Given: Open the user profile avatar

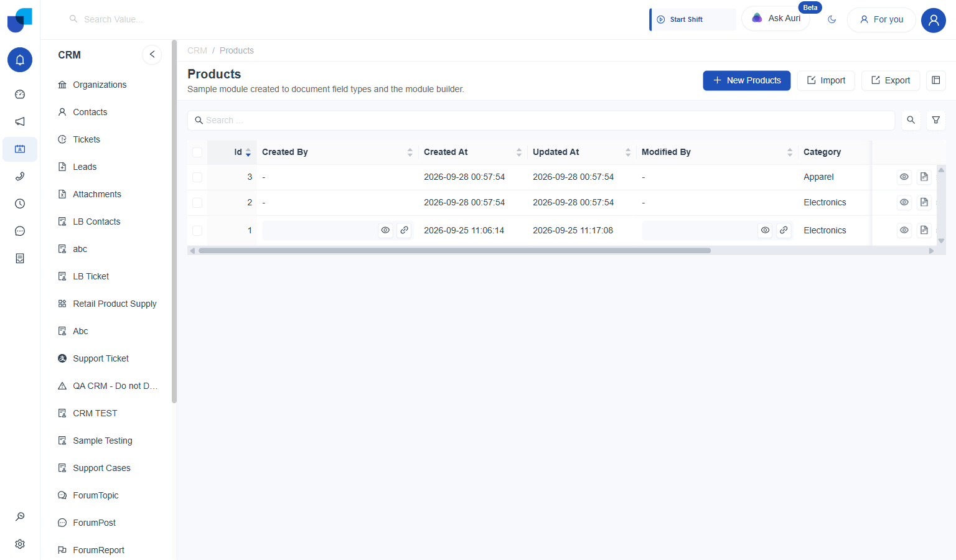Looking at the screenshot, I should [x=934, y=20].
